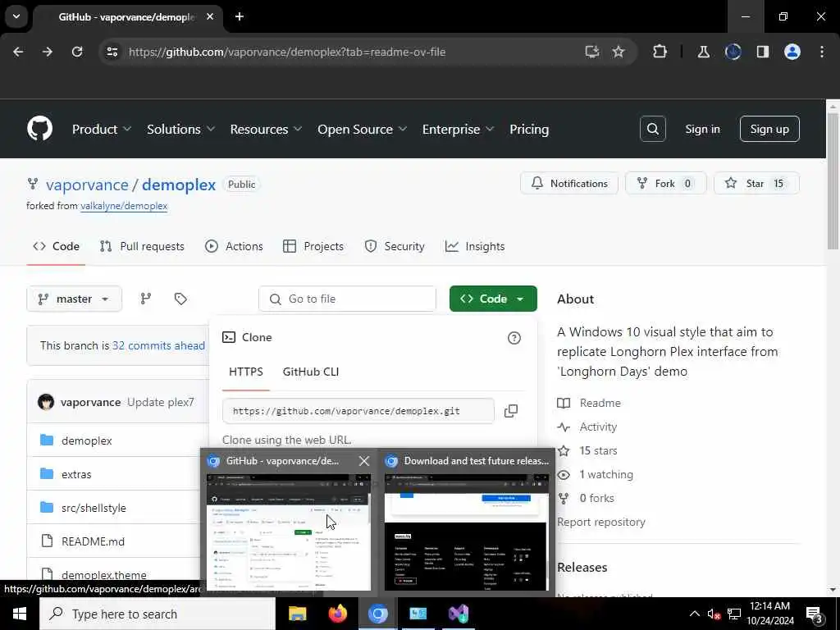Open File Explorer from the taskbar

point(297,614)
